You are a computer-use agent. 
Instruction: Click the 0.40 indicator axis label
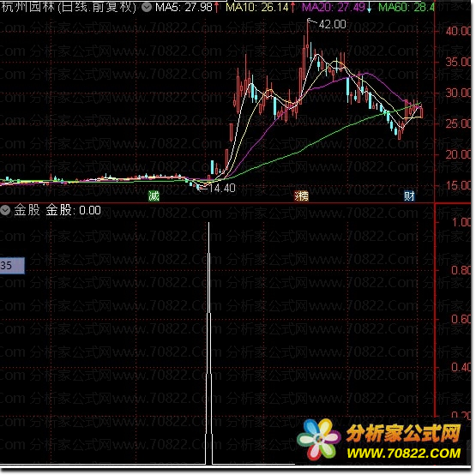pos(461,367)
